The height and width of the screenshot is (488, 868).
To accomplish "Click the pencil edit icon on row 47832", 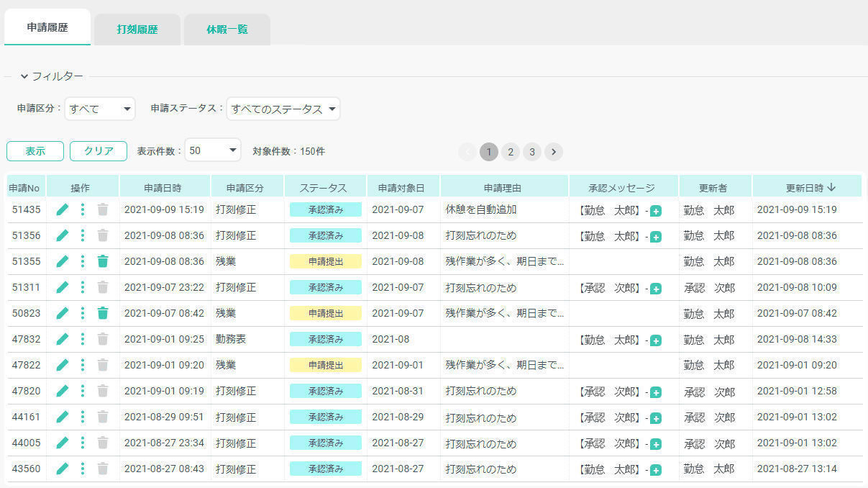I will 63,339.
